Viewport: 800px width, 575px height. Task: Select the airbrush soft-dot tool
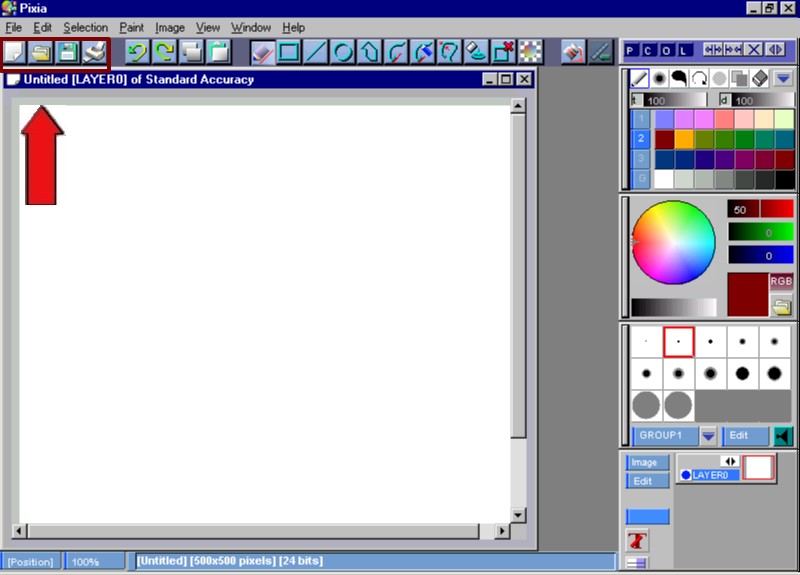[x=660, y=78]
